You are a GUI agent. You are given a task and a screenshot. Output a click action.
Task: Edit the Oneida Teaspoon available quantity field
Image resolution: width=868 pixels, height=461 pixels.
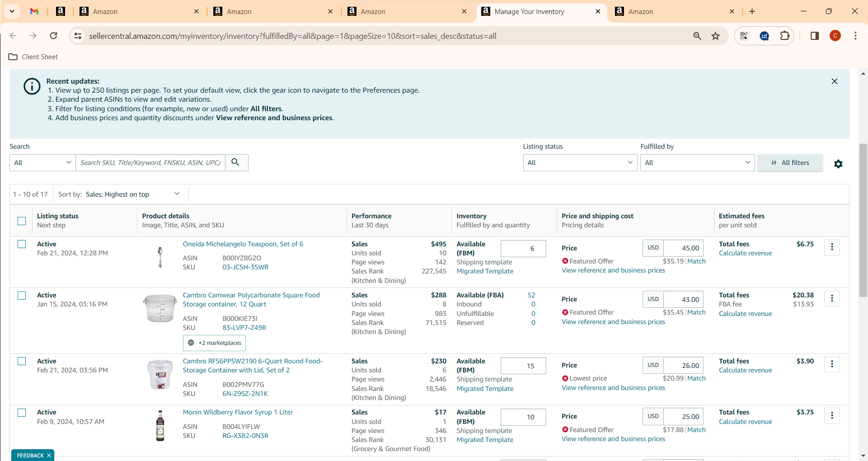pyautogui.click(x=523, y=249)
